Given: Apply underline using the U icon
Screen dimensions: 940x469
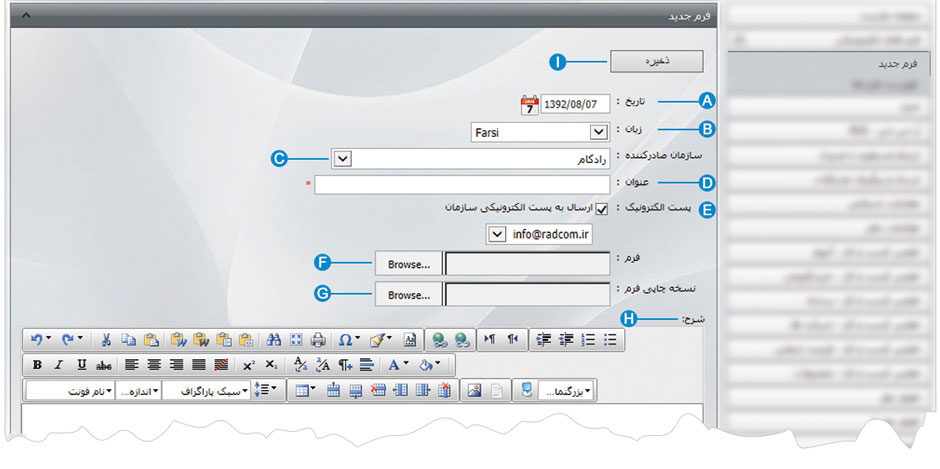Looking at the screenshot, I should 81,364.
